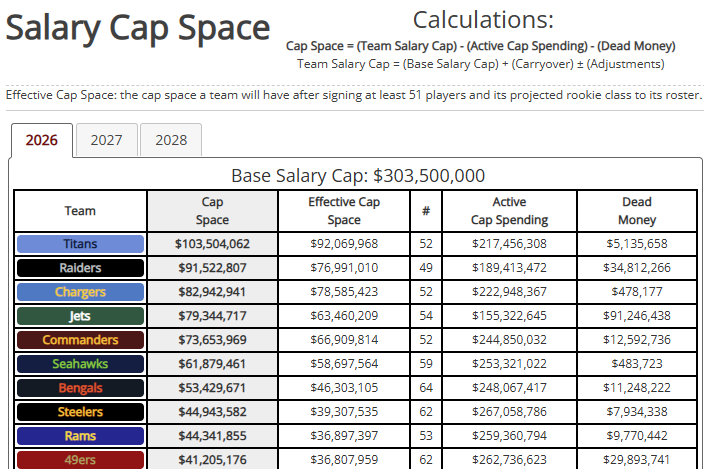Open the Raiders team link

coord(80,268)
